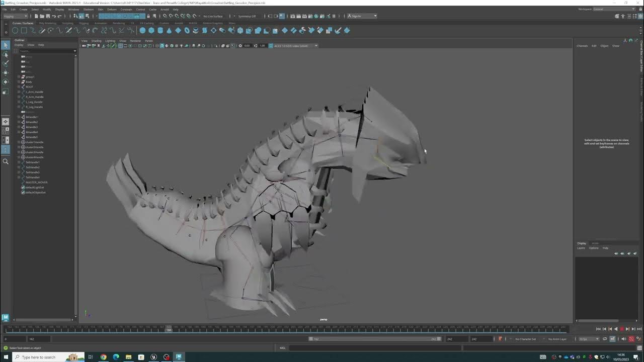Switch to Poly Modeling shelf tab
644x362 pixels.
tap(47, 23)
